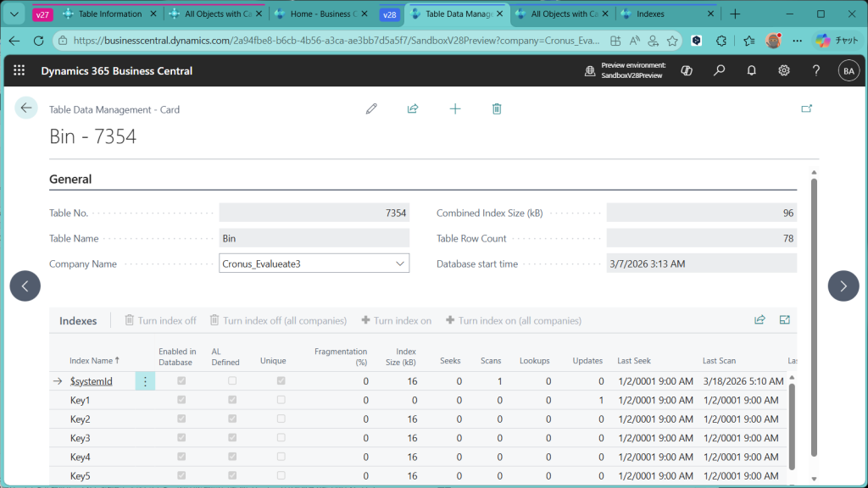This screenshot has width=868, height=488.
Task: Toggle AL Defined checkbox for $systemId
Action: 232,381
